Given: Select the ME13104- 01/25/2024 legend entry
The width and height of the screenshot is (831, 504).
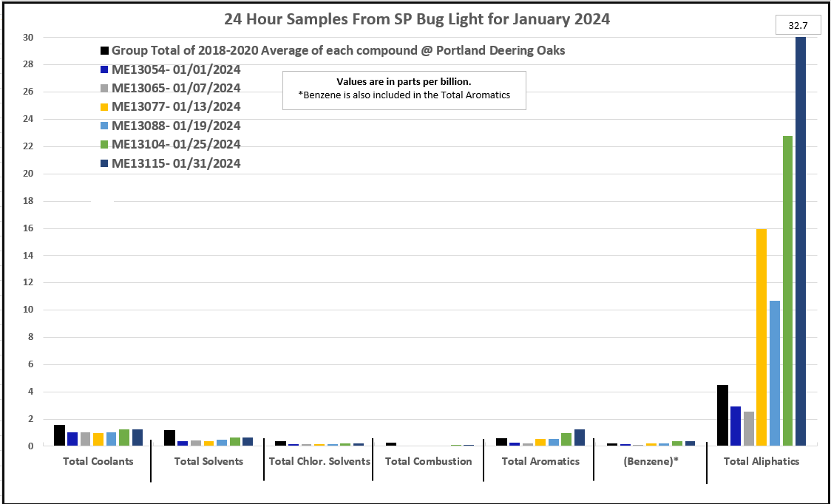Looking at the screenshot, I should [x=176, y=145].
